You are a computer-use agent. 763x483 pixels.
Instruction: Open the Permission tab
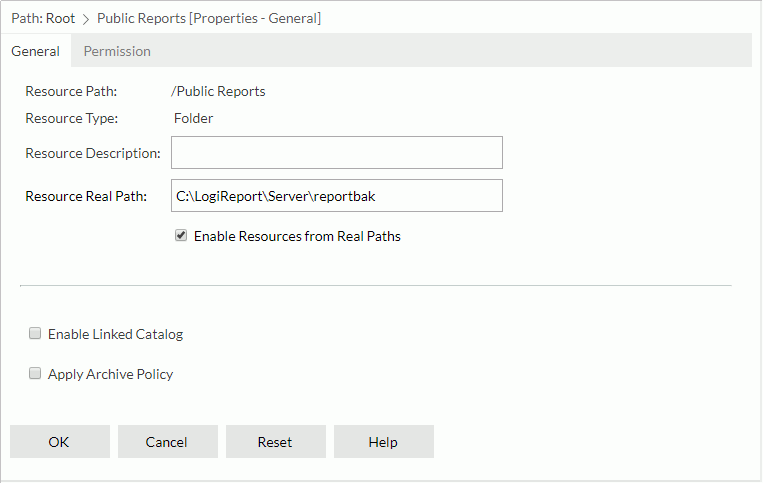tap(117, 51)
